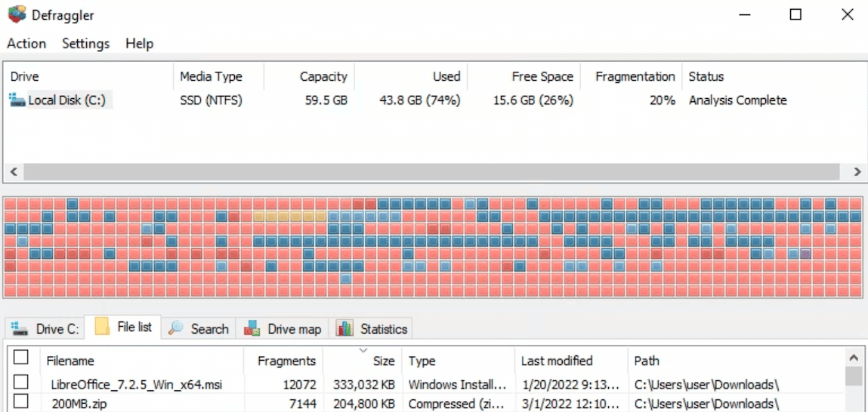Click a yellow block in the drive map
Viewport: 868px width, 412px height.
284,217
